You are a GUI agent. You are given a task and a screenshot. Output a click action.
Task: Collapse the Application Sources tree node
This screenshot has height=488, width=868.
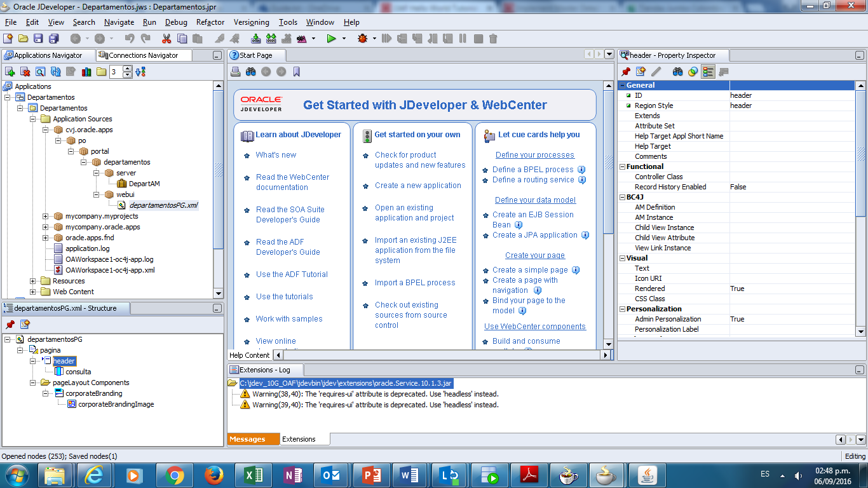[33, 119]
